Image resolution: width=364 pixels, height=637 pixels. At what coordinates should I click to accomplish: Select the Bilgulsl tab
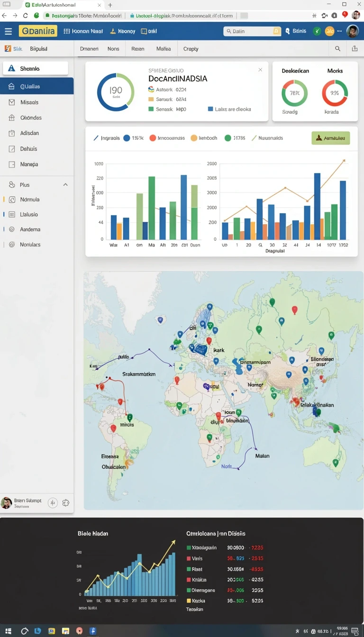38,49
